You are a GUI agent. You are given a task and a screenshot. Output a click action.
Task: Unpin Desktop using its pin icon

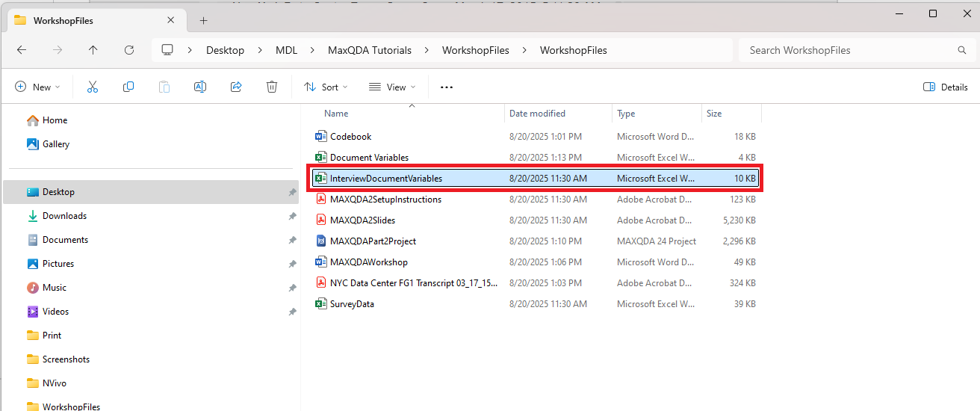tap(292, 192)
